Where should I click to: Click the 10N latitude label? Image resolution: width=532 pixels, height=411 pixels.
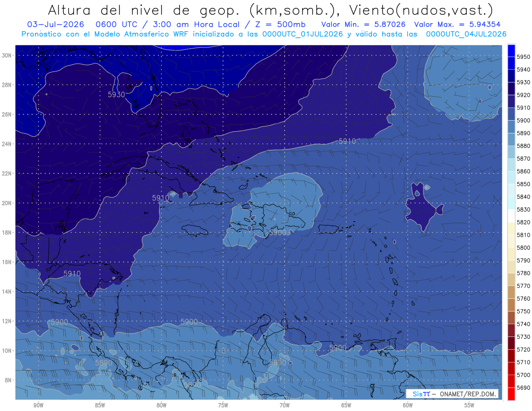pyautogui.click(x=8, y=351)
